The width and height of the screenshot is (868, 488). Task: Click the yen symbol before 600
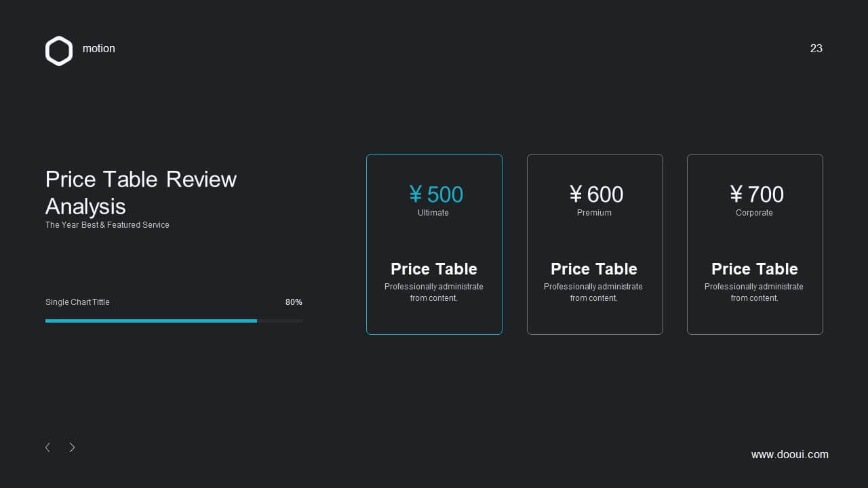(x=576, y=195)
